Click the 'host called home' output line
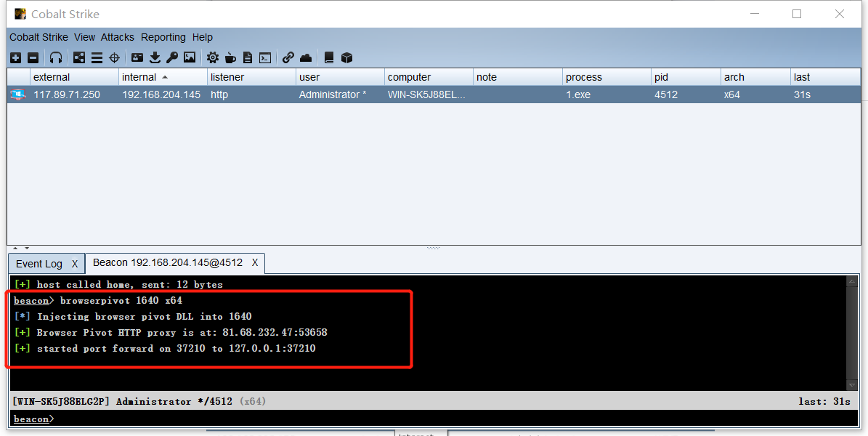The height and width of the screenshot is (436, 868). pyautogui.click(x=118, y=285)
